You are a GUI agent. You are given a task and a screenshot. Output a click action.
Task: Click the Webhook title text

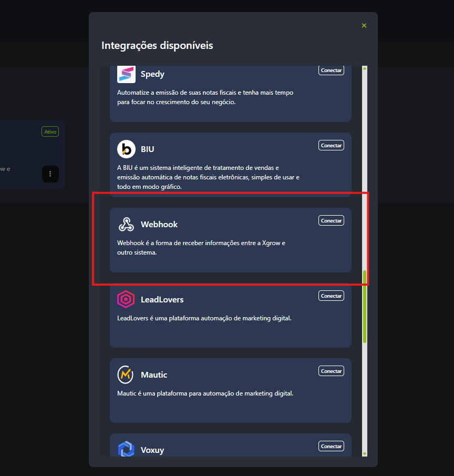click(159, 225)
